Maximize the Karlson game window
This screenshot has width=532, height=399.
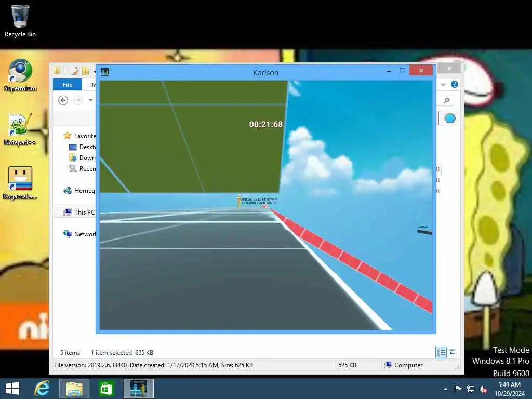403,70
